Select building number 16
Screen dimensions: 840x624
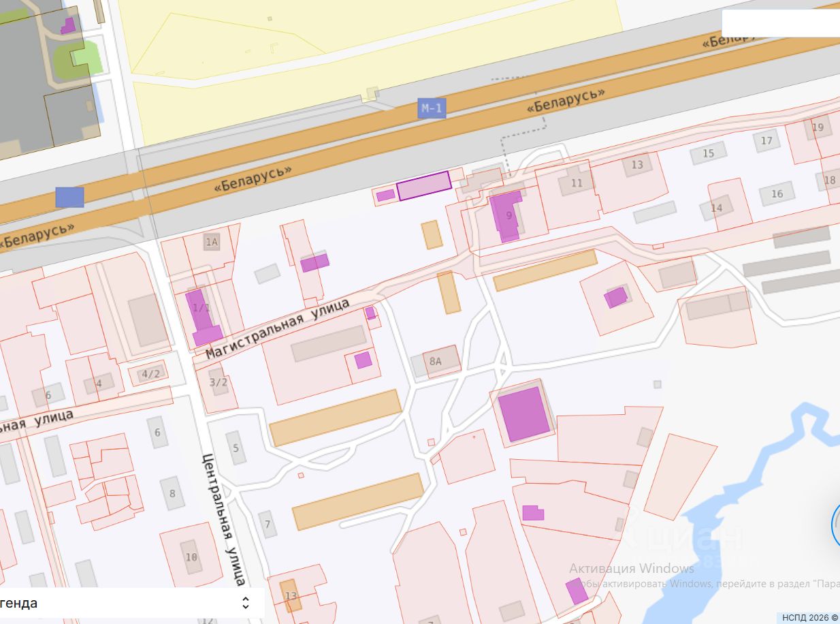[777, 193]
